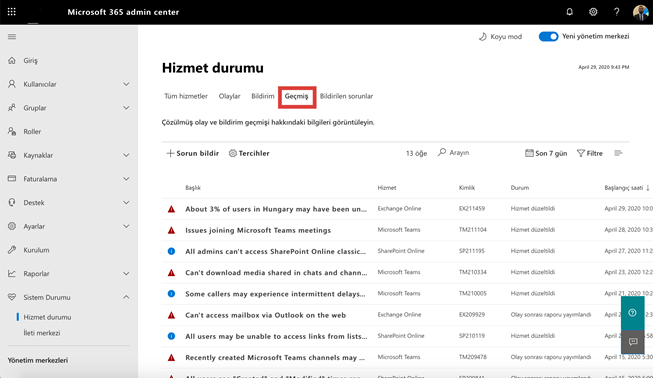Open the Tercihler preferences button
Screen dimensions: 653x378
tap(249, 153)
